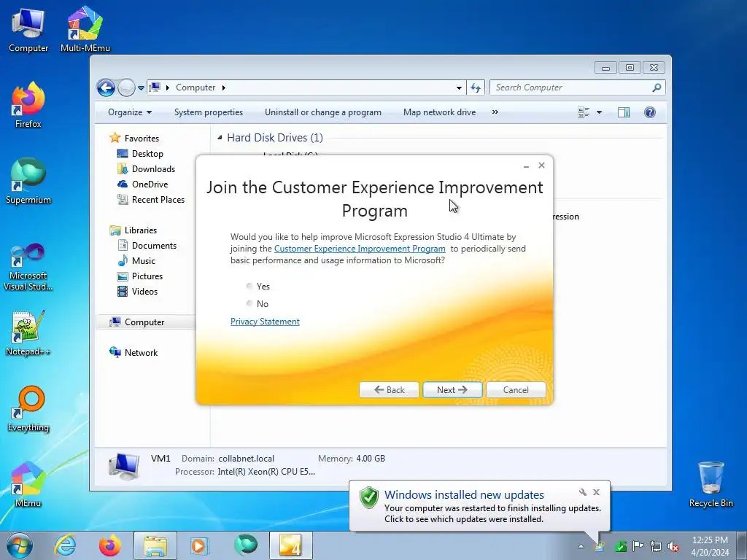The height and width of the screenshot is (560, 747).
Task: Click Next in the setup dialog
Action: [x=452, y=389]
